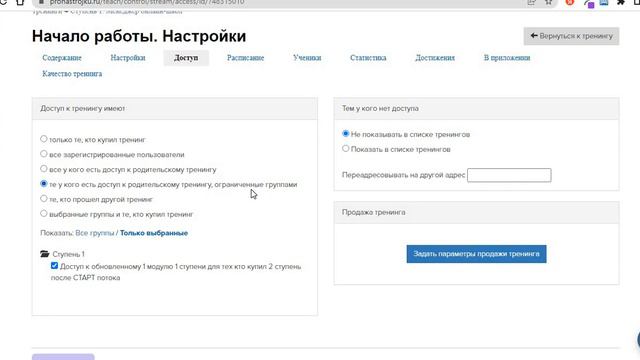Select the 'ограниченные группами' parent-training access radio

pos(44,184)
